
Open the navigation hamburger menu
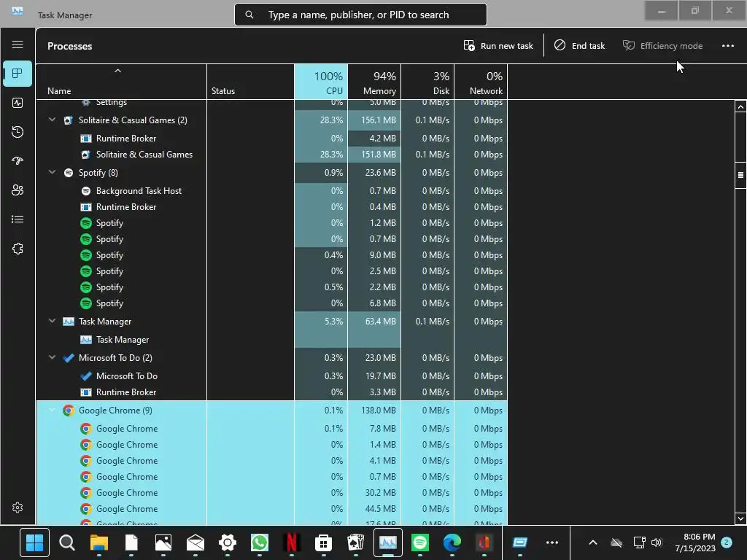point(18,44)
